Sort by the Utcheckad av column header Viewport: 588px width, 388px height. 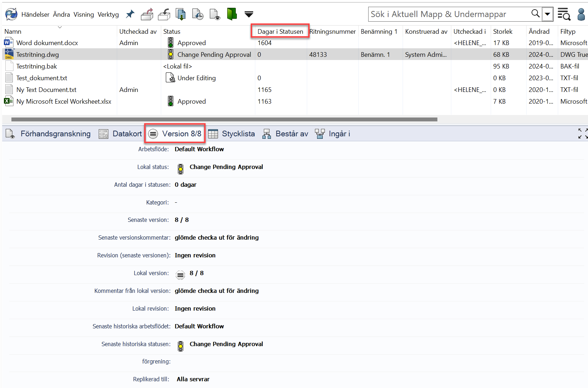(x=138, y=32)
